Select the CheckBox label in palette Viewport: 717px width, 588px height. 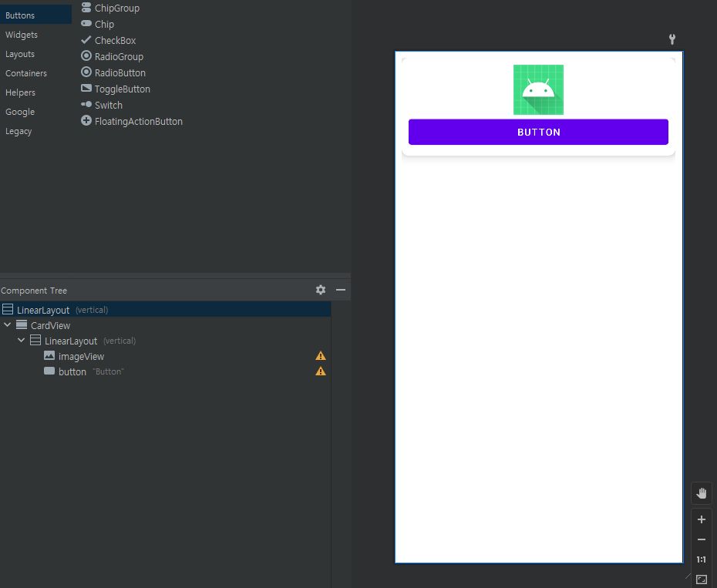tap(115, 40)
